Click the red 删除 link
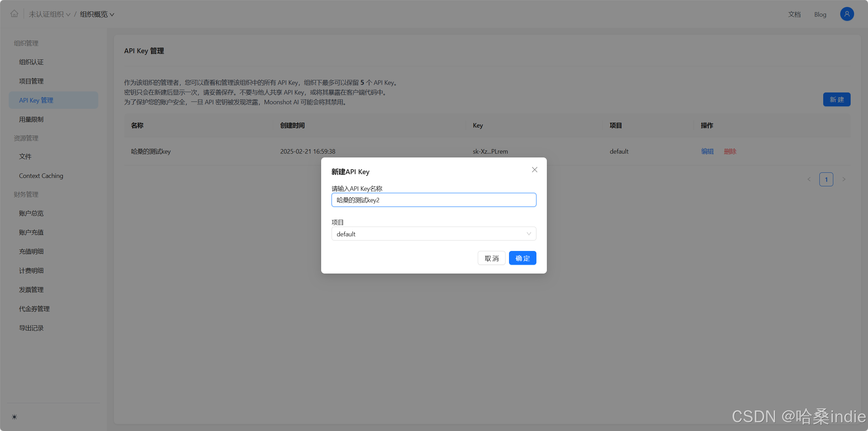 [x=730, y=152]
